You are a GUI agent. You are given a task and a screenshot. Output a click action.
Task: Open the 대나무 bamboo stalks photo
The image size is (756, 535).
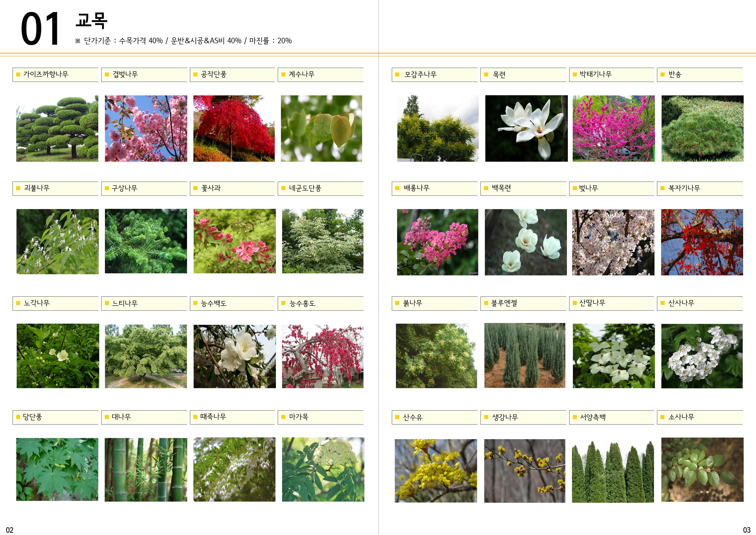click(146, 470)
